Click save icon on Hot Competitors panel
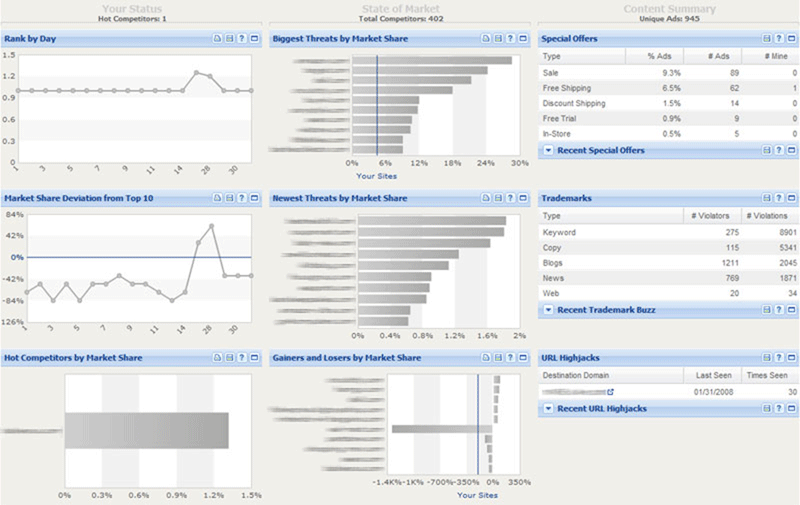 tap(230, 357)
